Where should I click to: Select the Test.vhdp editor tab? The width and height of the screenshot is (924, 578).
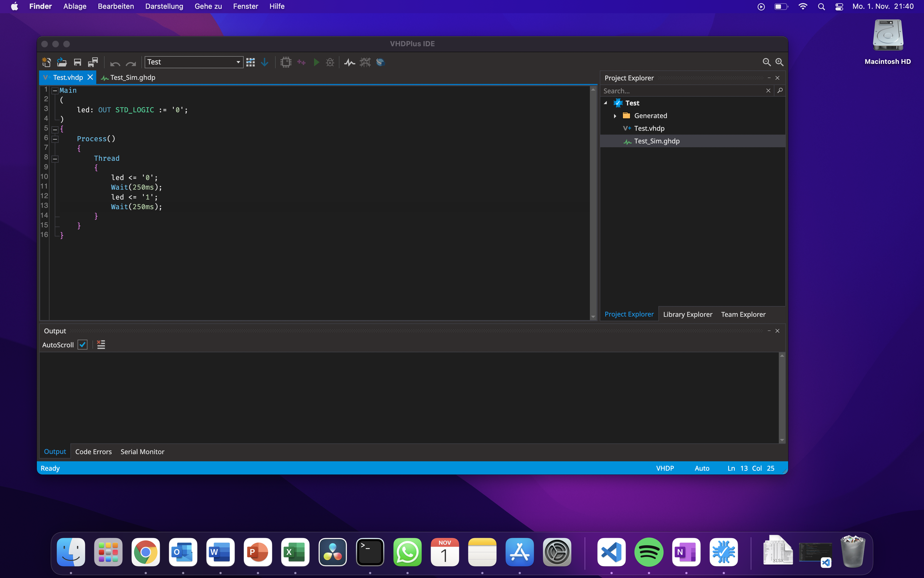point(68,77)
